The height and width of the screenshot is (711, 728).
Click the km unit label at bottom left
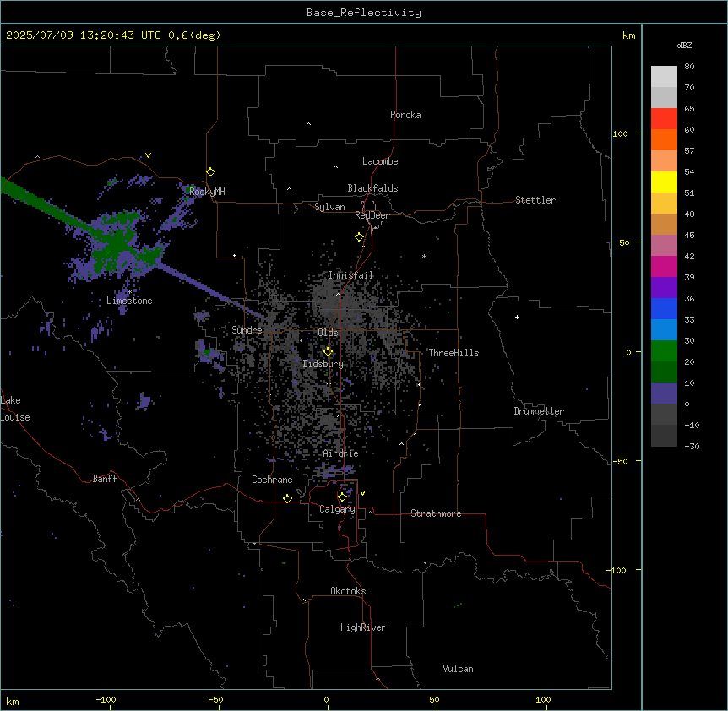[13, 701]
